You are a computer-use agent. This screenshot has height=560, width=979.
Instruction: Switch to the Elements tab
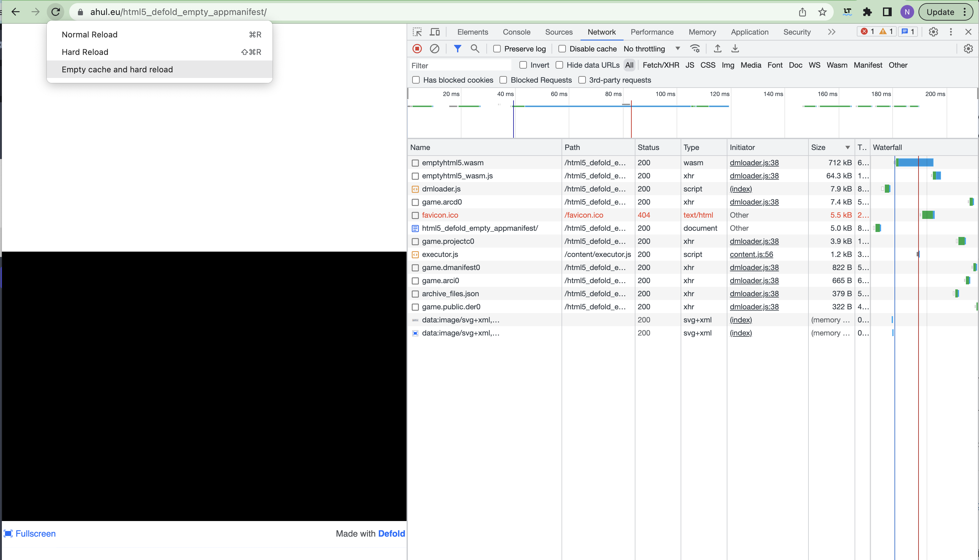point(473,32)
